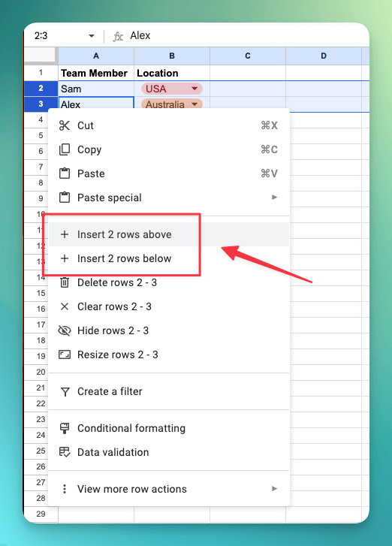Click the Team Member header cell
The width and height of the screenshot is (392, 546).
click(95, 73)
